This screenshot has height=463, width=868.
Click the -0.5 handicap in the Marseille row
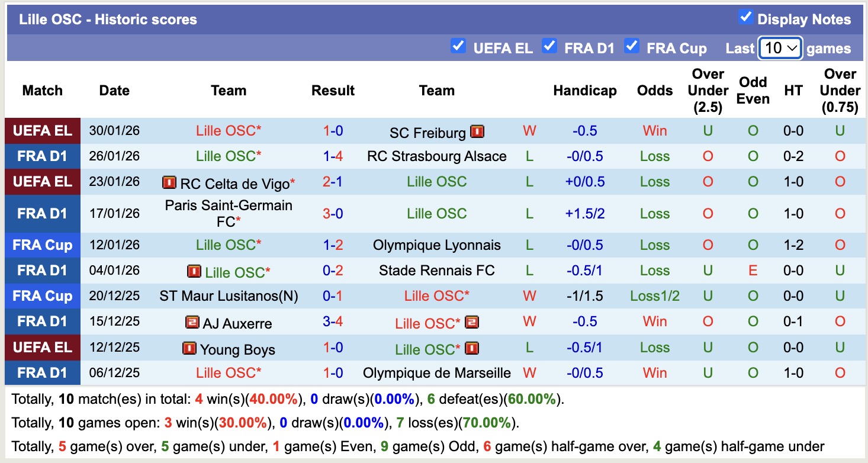(585, 373)
